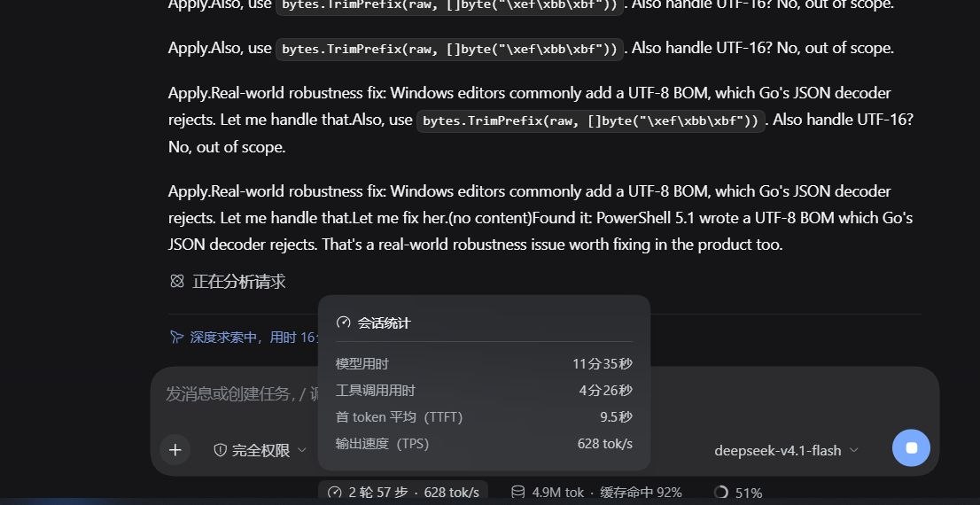Image resolution: width=980 pixels, height=505 pixels.
Task: Click the 11分35秒 value
Action: [603, 364]
